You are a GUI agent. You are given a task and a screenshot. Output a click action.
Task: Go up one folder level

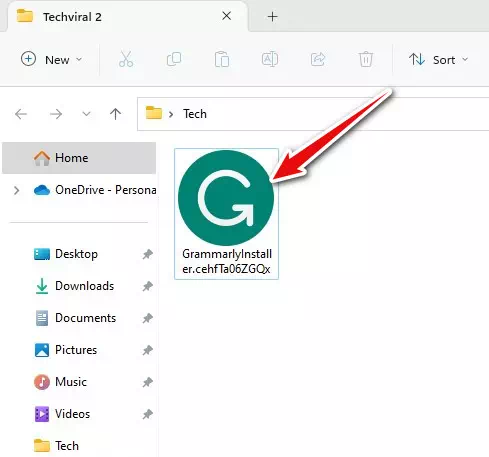pyautogui.click(x=115, y=114)
